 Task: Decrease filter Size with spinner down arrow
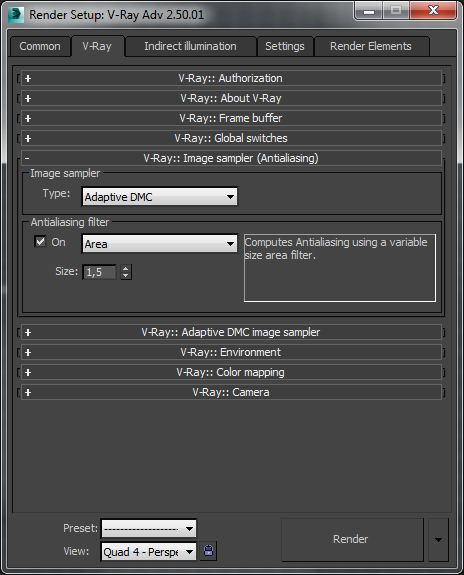pyautogui.click(x=126, y=276)
